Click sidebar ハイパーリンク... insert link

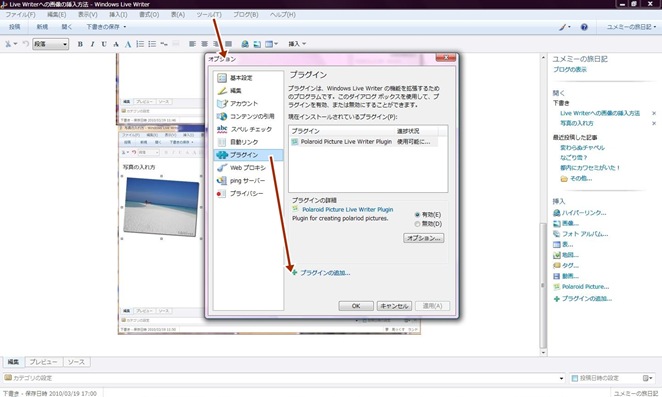click(x=583, y=213)
